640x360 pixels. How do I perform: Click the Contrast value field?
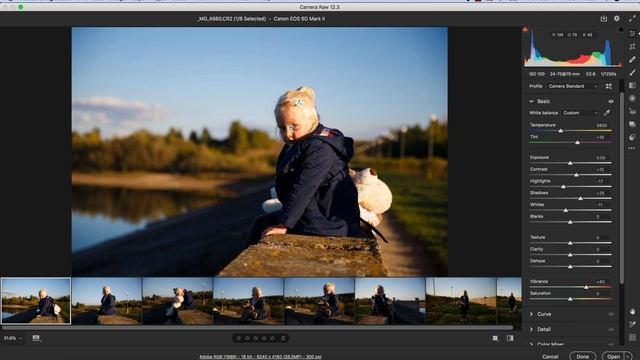point(601,169)
